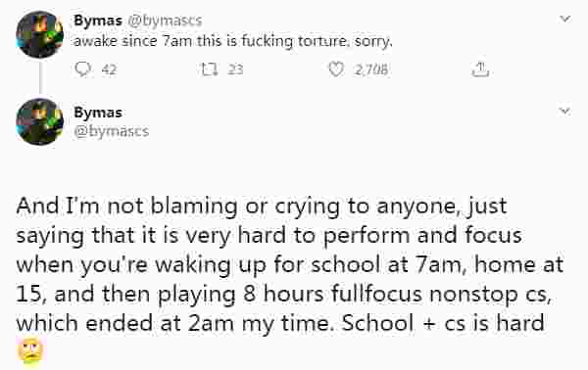Click the eye-roll emoji at tweet end

30,350
